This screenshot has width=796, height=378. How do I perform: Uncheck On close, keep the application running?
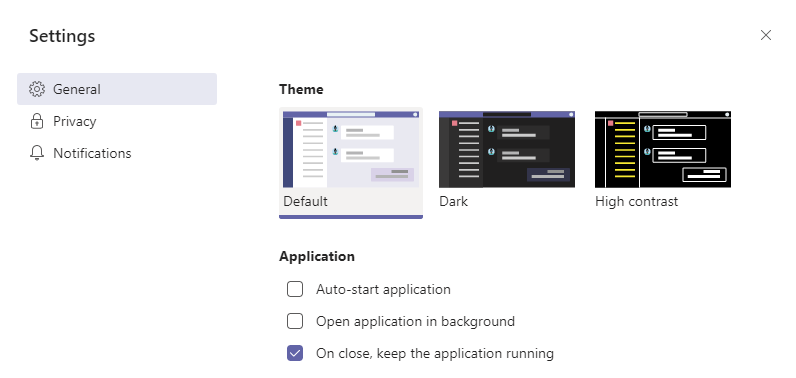pyautogui.click(x=295, y=353)
